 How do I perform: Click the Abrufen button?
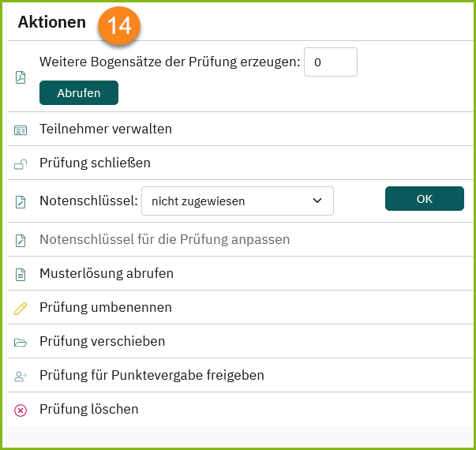(x=79, y=93)
